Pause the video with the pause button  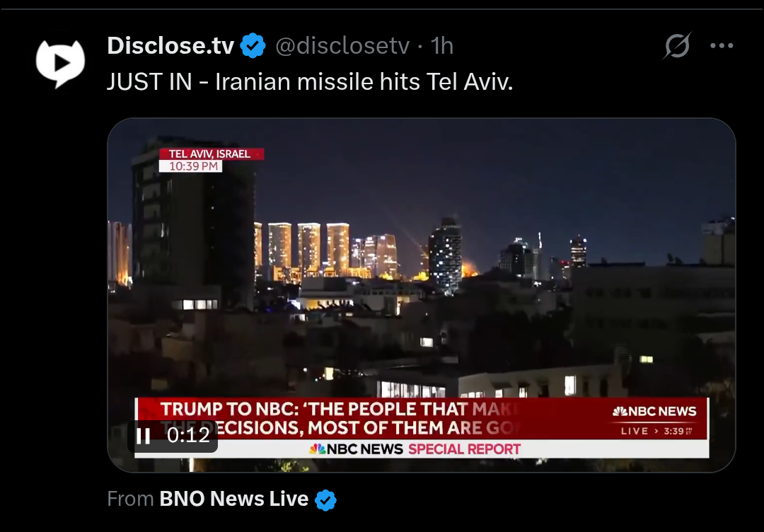click(143, 435)
